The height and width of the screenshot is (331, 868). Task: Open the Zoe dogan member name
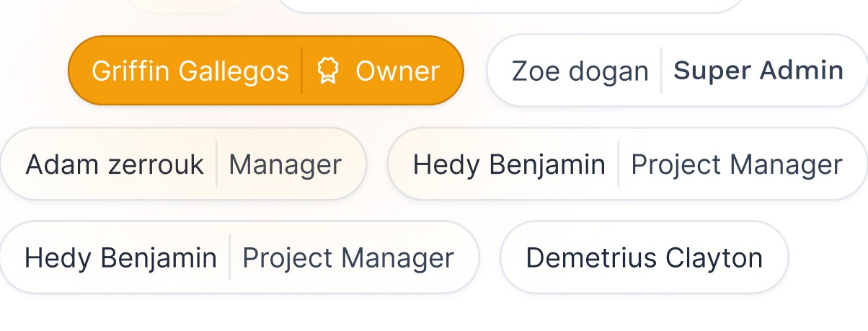[580, 71]
